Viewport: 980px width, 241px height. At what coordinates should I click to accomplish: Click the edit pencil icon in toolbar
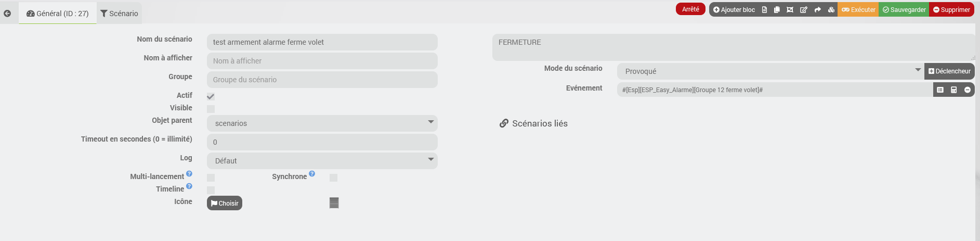(803, 10)
